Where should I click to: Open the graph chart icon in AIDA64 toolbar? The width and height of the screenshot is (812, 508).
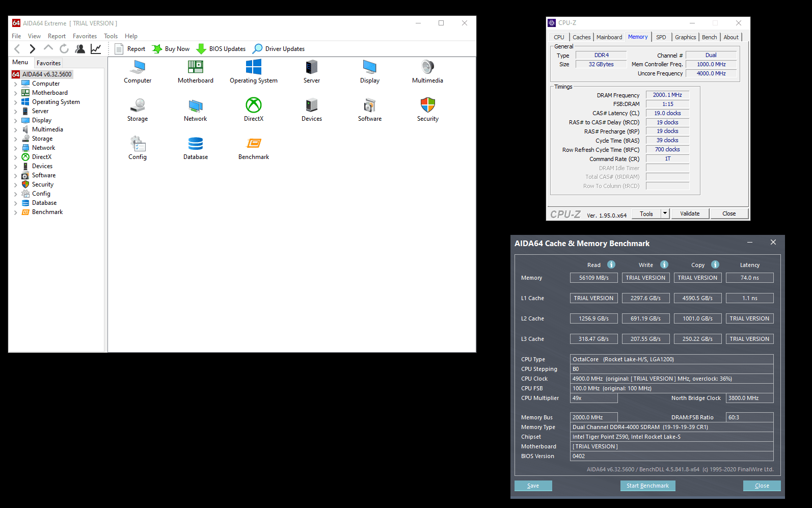point(96,49)
